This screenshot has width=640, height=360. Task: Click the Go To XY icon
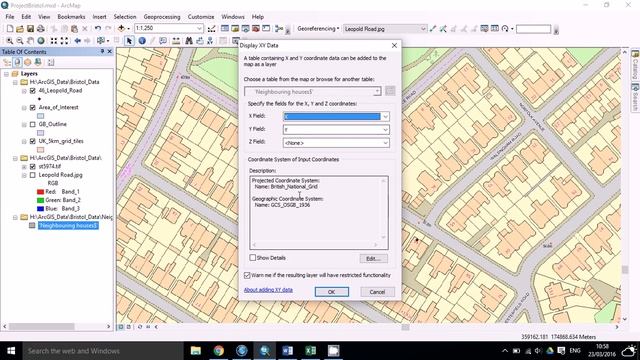[210, 41]
